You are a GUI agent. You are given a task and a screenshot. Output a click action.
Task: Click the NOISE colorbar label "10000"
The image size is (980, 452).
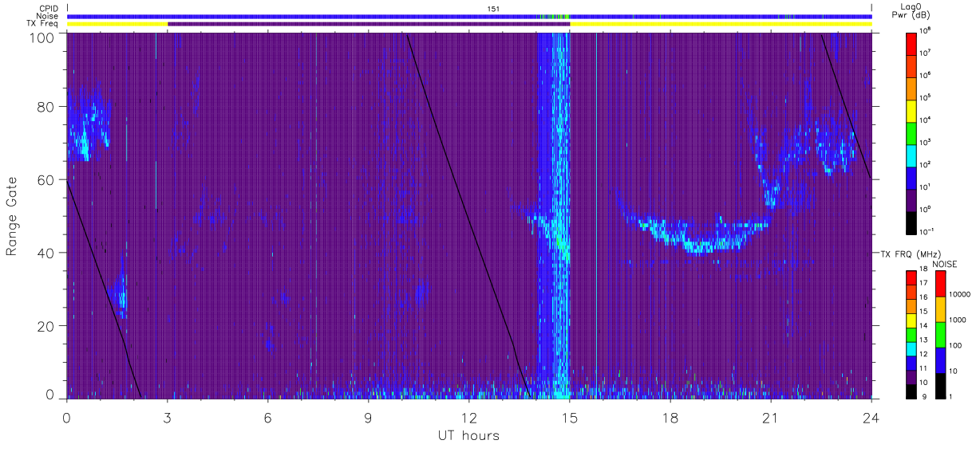pos(958,295)
